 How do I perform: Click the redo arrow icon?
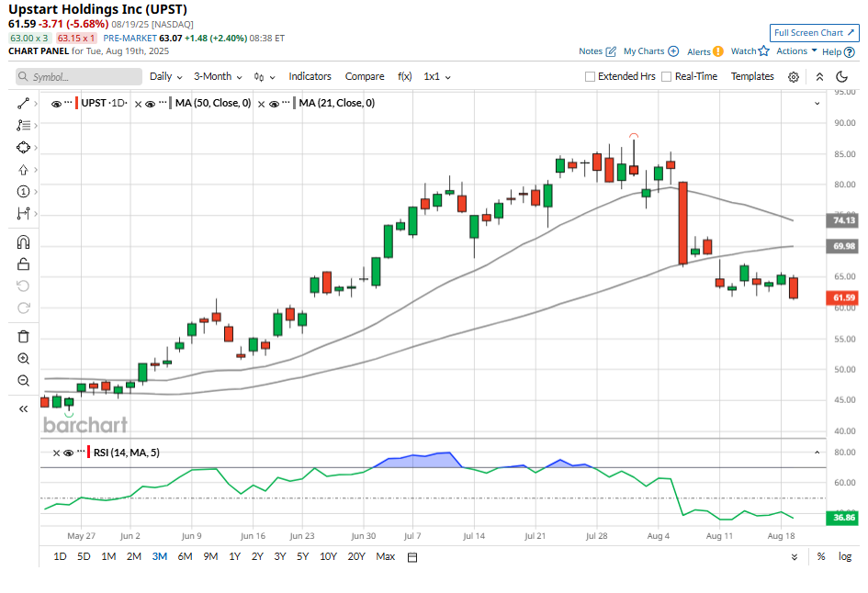(23, 308)
